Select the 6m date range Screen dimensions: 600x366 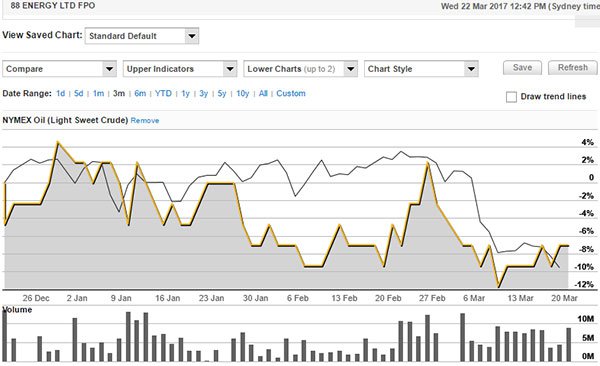pos(140,93)
